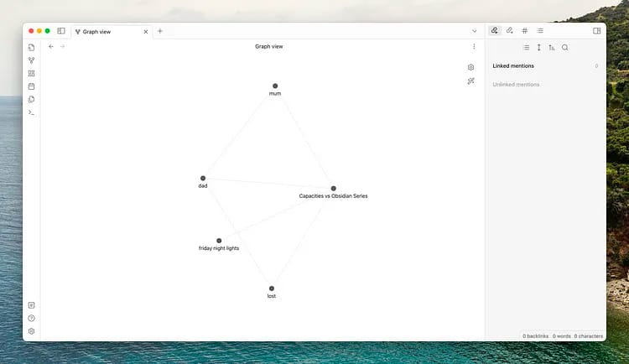Open graph view from left ribbon
Screen dimensions: 629x364
tap(31, 60)
